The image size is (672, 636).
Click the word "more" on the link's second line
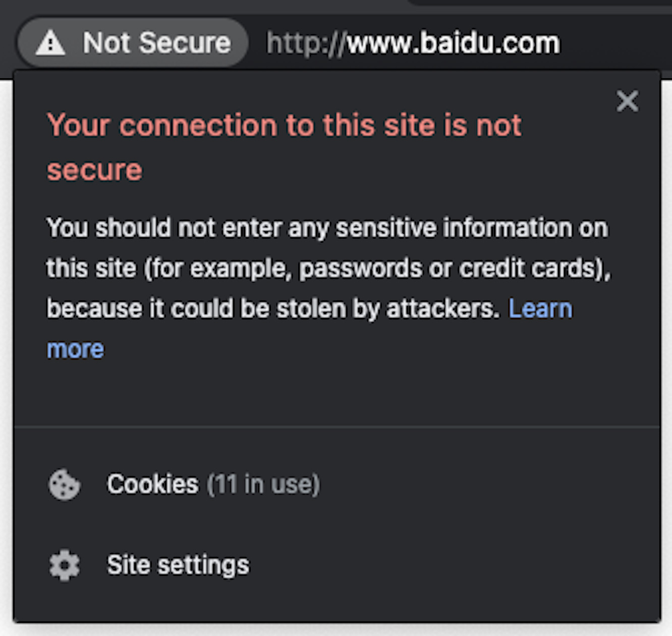75,349
